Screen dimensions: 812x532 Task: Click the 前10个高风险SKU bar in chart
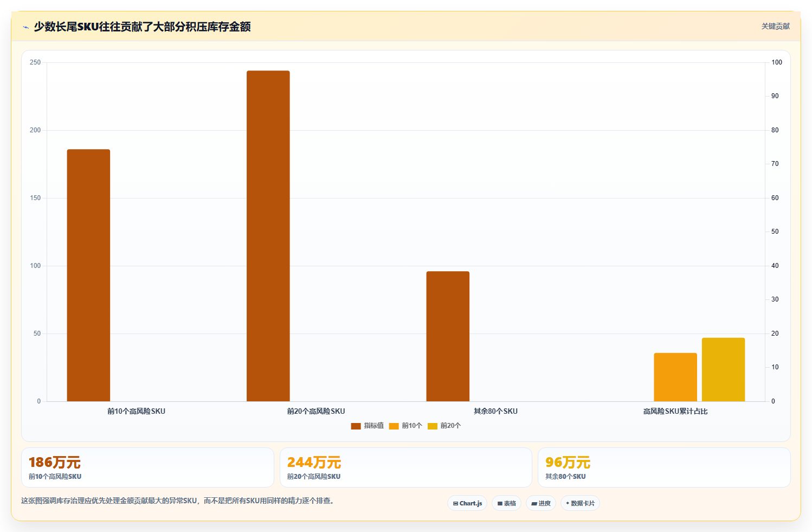point(88,275)
